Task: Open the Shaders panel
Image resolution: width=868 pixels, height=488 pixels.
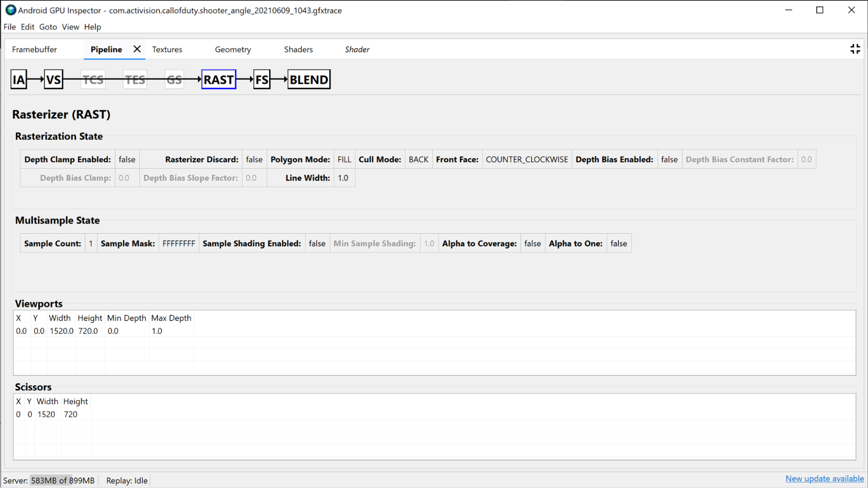Action: coord(298,49)
